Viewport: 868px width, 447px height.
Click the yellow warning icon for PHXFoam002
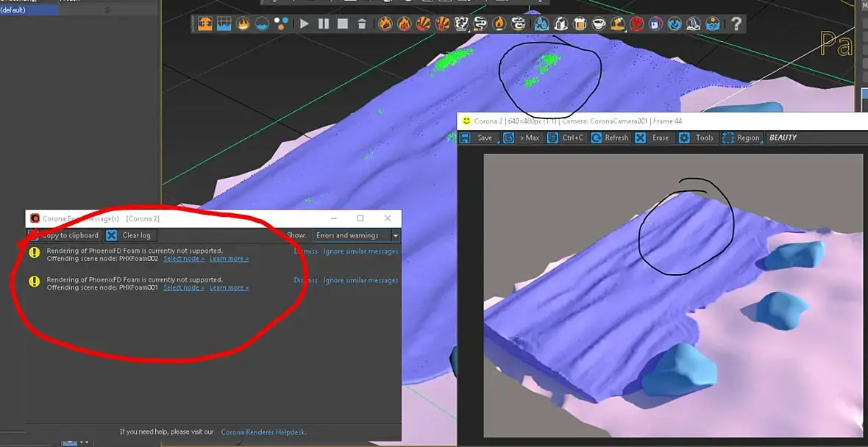[35, 253]
